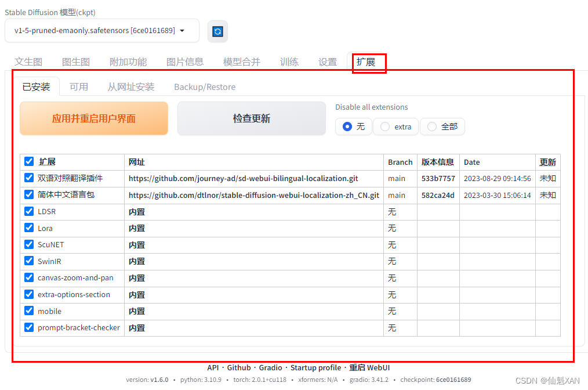588x390 pixels.
Task: Click 应用并重启用户界面 button
Action: [93, 118]
